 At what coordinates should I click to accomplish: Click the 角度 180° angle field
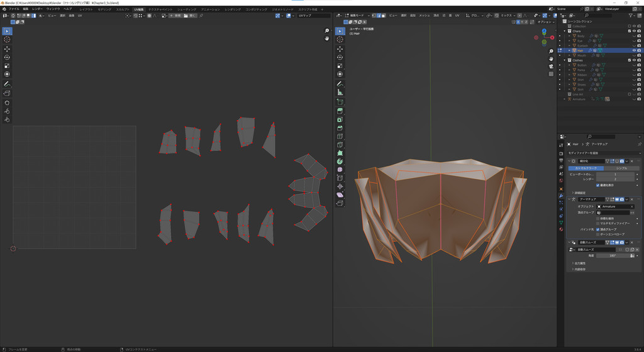pyautogui.click(x=613, y=256)
